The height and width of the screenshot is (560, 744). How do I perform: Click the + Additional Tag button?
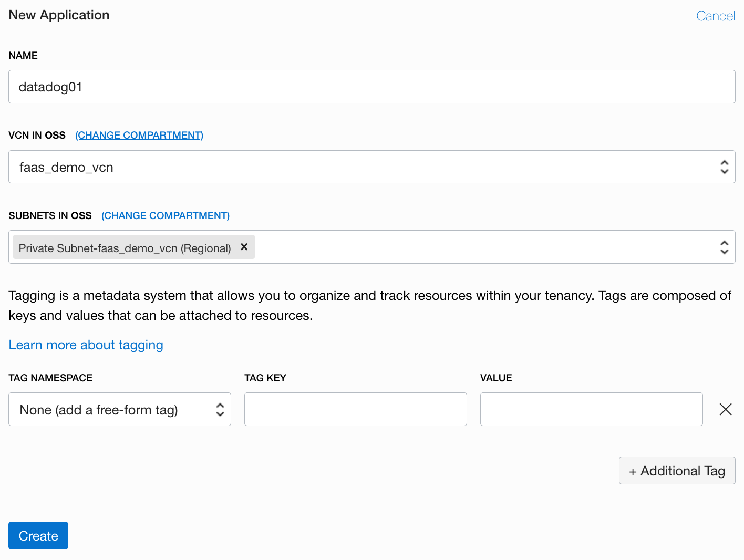click(x=677, y=471)
